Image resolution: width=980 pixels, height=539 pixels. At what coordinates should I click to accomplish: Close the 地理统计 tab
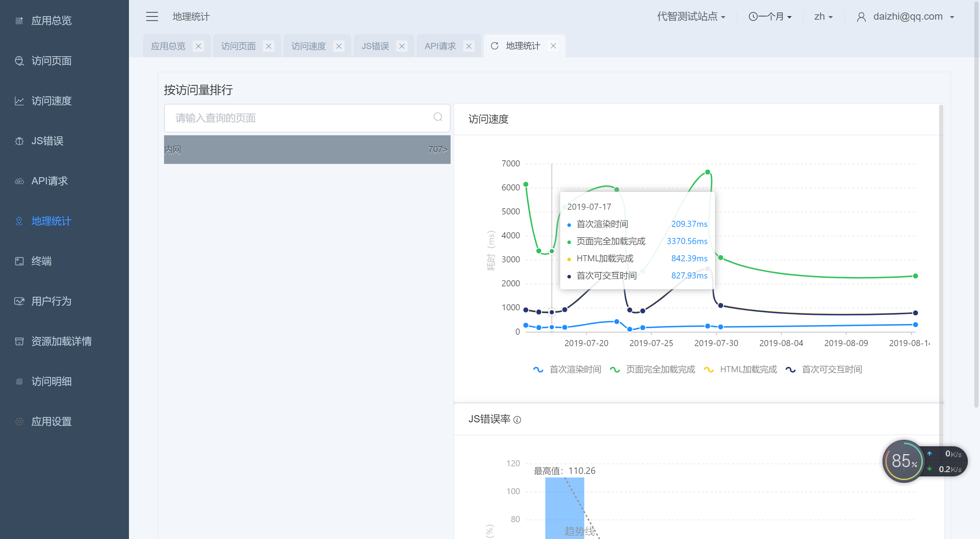[x=553, y=46]
